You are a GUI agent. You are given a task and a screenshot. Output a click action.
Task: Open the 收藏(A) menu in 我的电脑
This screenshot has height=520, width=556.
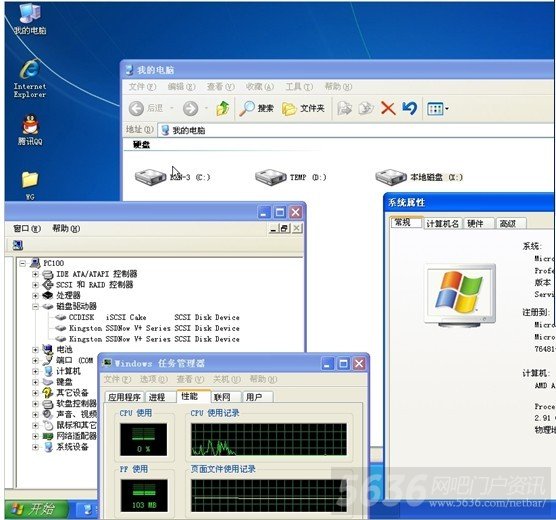pos(260,87)
